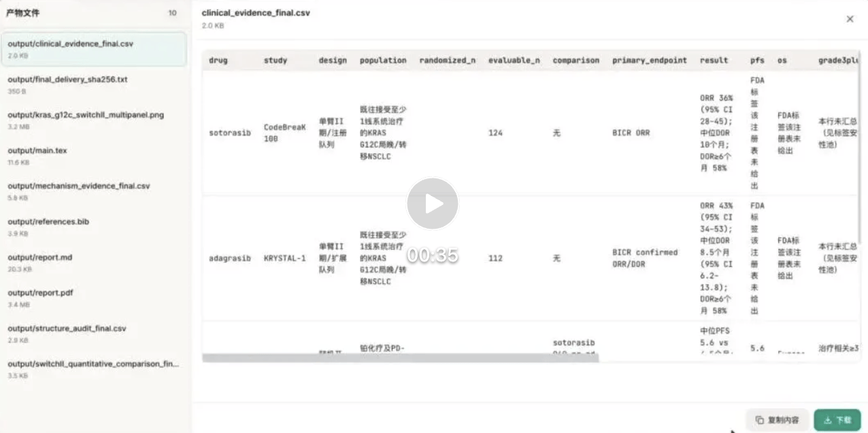Click the BICR confirmed ORR/DOR cell
The height and width of the screenshot is (433, 868).
point(645,258)
